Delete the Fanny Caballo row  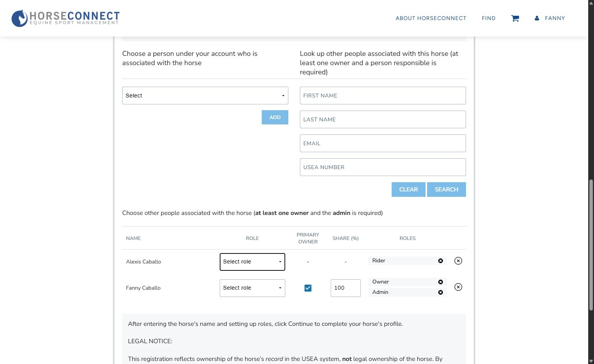(x=458, y=287)
